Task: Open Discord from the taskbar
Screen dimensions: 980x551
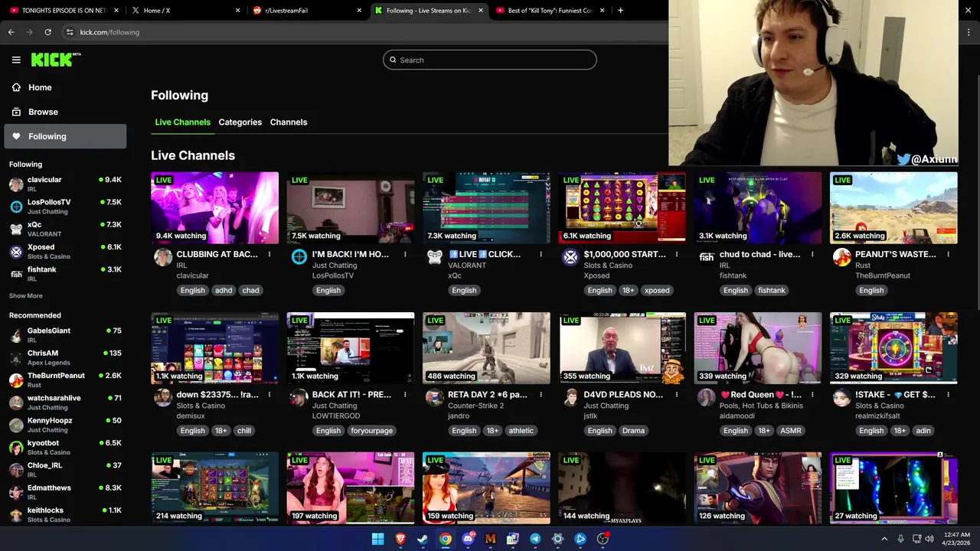Action: pyautogui.click(x=468, y=539)
